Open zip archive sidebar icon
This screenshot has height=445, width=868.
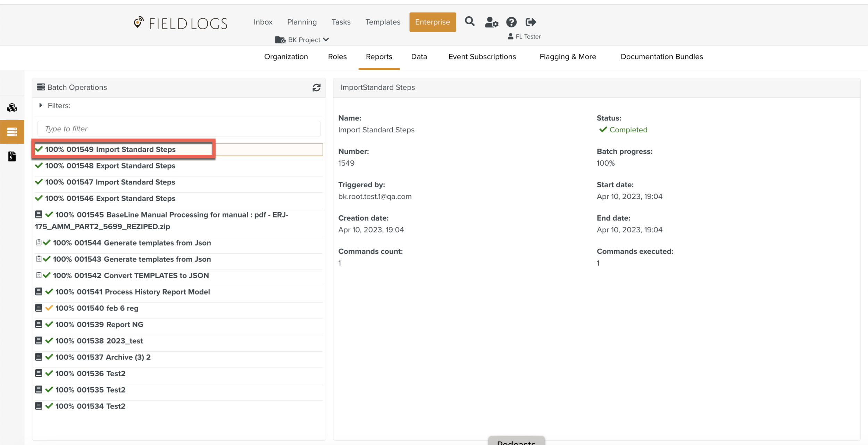pyautogui.click(x=12, y=156)
